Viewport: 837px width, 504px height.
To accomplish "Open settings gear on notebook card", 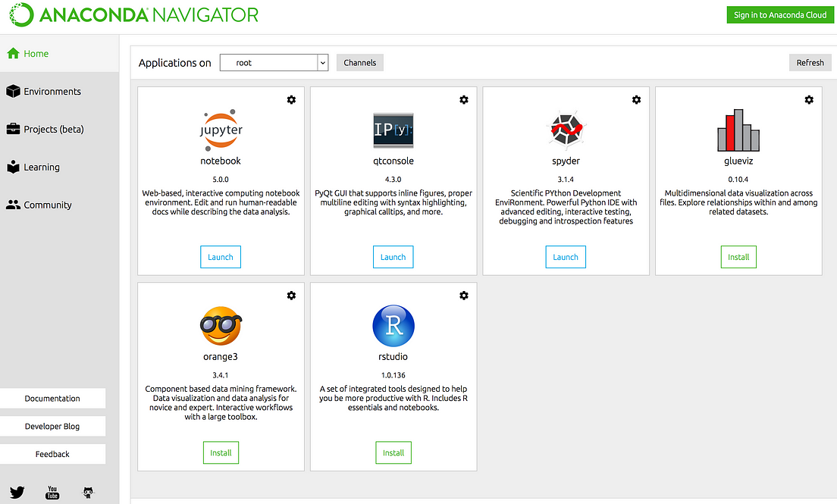I will click(291, 100).
